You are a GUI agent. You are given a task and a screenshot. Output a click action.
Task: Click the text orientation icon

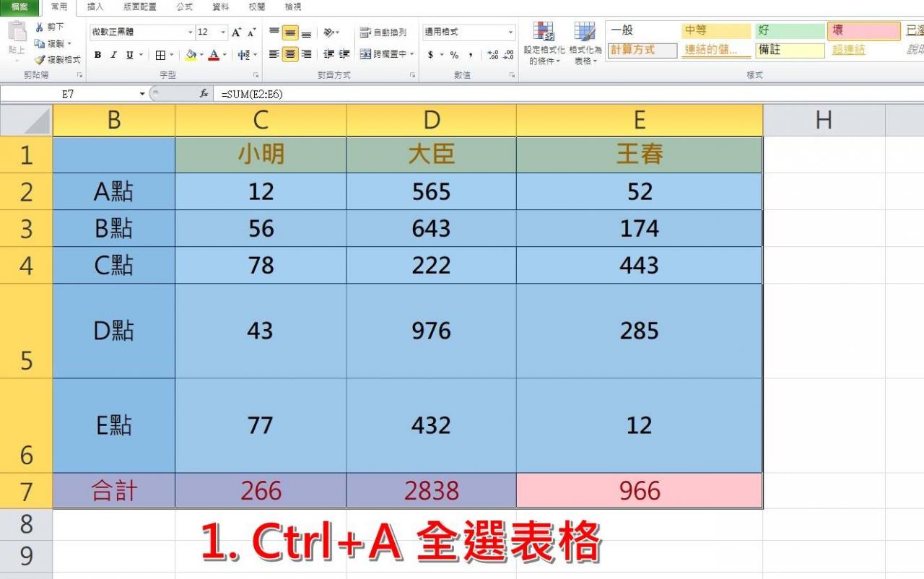pos(329,32)
